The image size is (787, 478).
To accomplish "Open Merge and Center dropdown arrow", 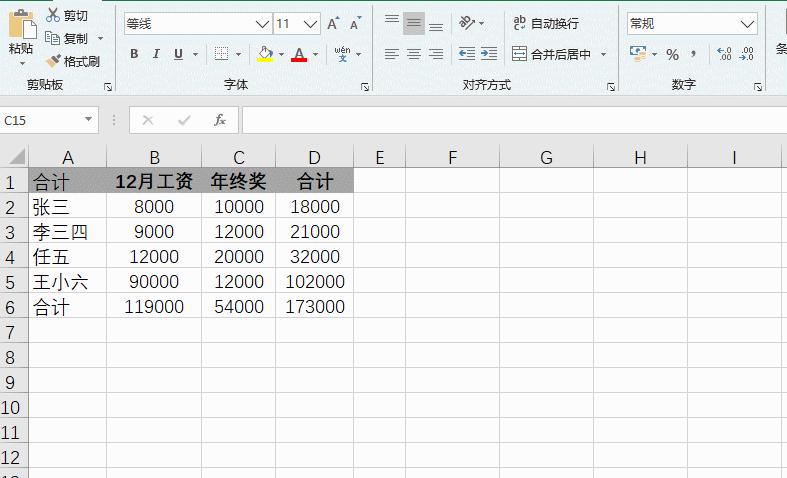I will click(604, 54).
